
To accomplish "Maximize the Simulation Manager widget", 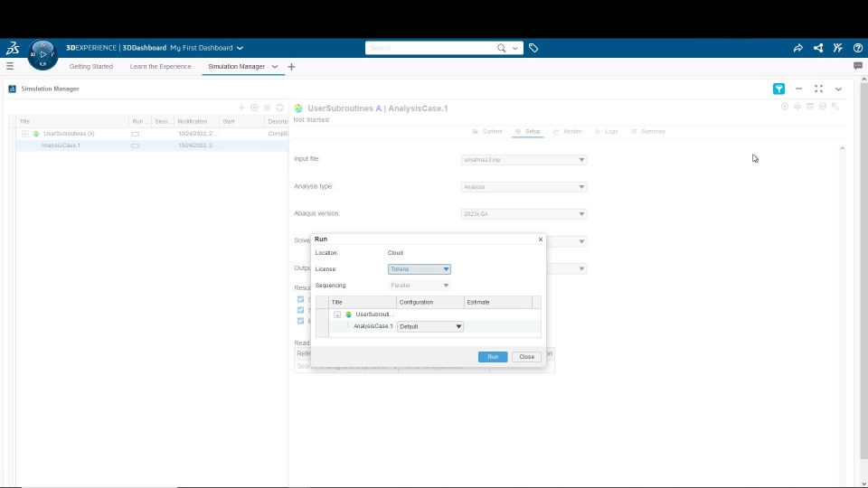I will click(x=819, y=89).
